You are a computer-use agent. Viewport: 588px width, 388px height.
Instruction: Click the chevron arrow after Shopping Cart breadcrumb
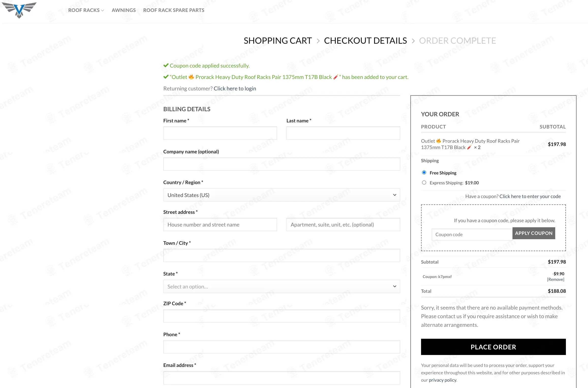(318, 41)
